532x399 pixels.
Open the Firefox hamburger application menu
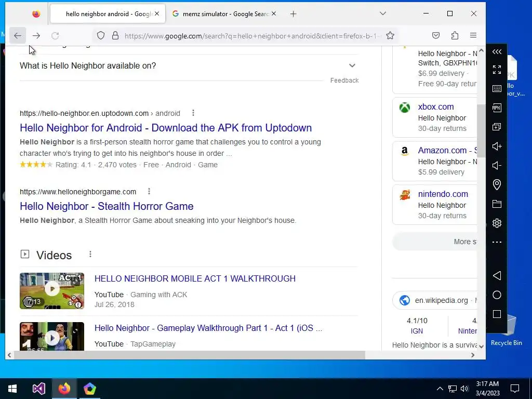click(473, 35)
